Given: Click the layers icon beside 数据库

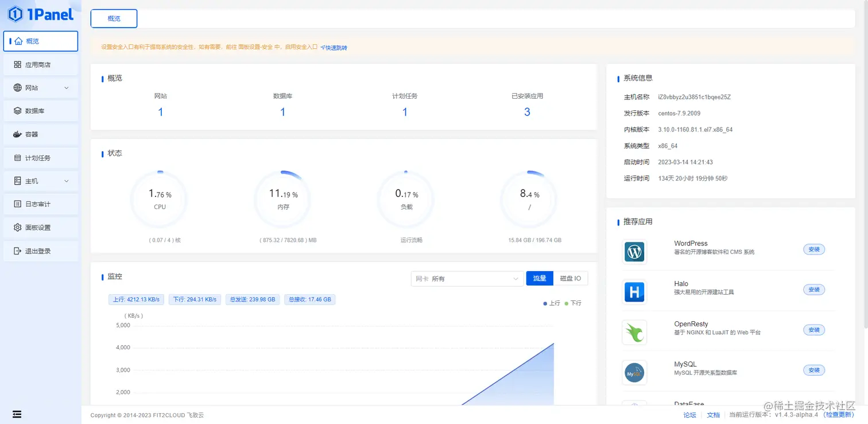Looking at the screenshot, I should pyautogui.click(x=17, y=111).
